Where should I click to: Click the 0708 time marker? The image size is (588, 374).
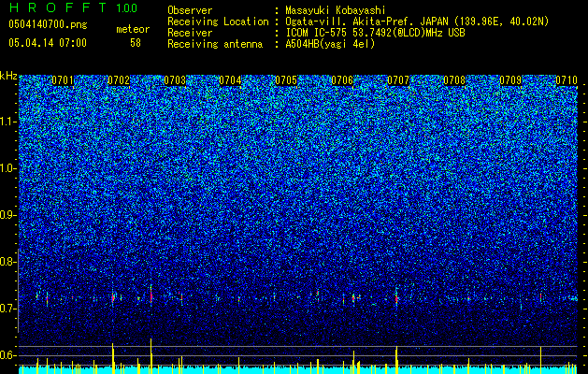[x=454, y=80]
